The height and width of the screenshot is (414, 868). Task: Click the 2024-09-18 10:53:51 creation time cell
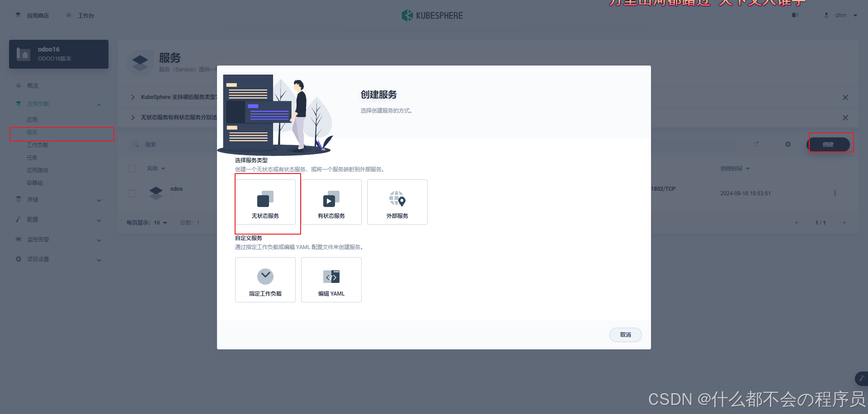tap(745, 193)
